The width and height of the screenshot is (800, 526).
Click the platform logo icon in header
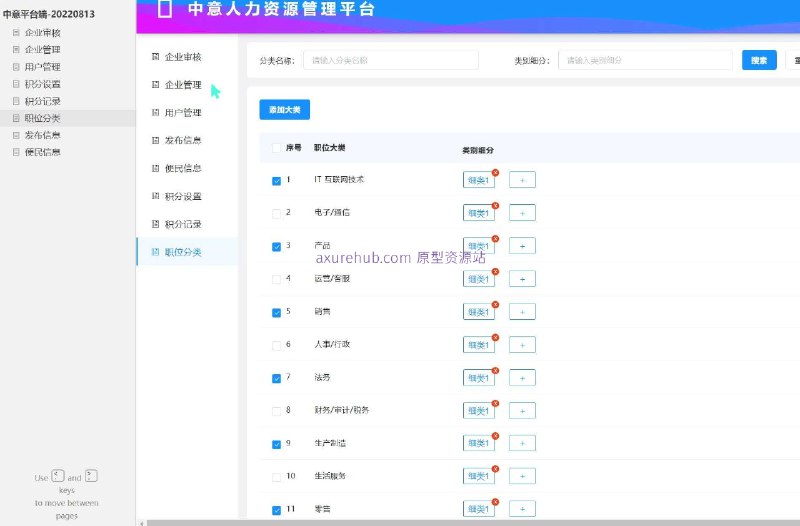pyautogui.click(x=164, y=9)
